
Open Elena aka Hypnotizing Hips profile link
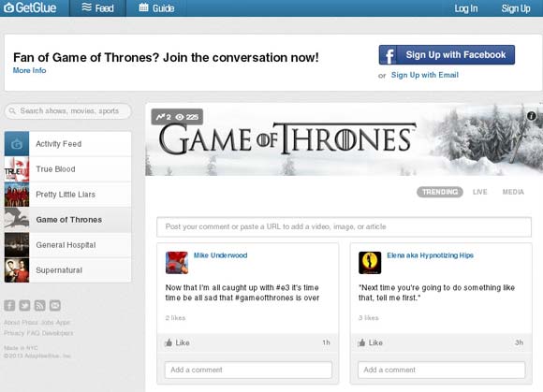(x=430, y=255)
